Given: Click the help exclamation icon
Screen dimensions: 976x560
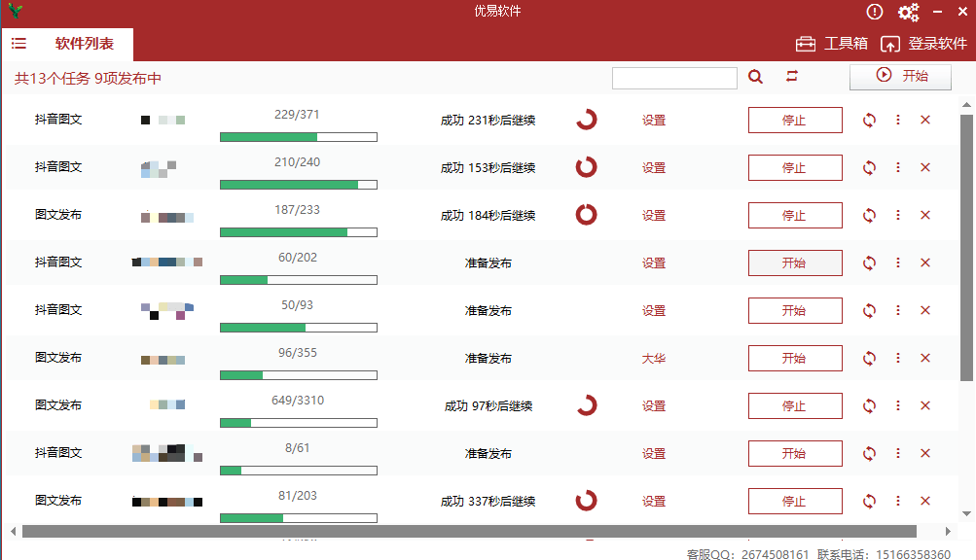Looking at the screenshot, I should click(x=873, y=13).
